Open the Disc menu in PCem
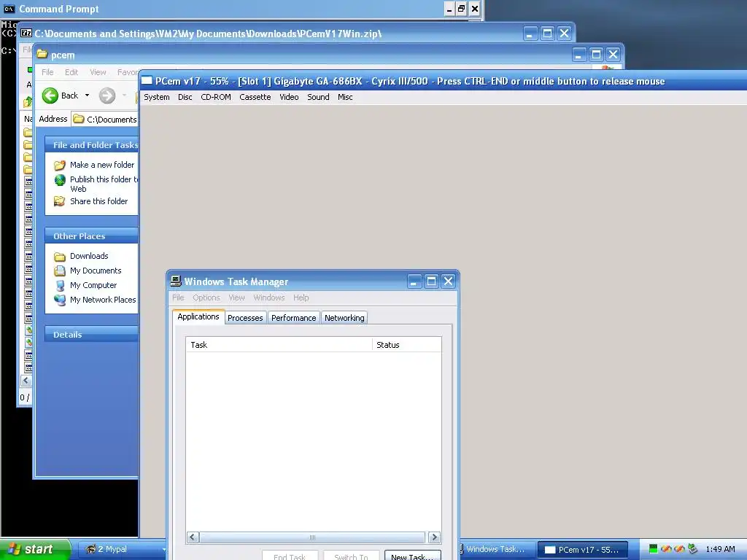 click(x=185, y=97)
